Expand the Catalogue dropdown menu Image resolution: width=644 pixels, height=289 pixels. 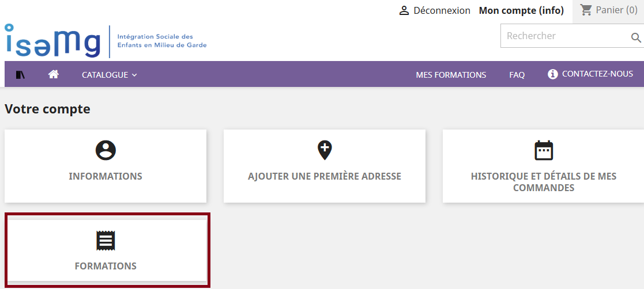click(x=109, y=75)
